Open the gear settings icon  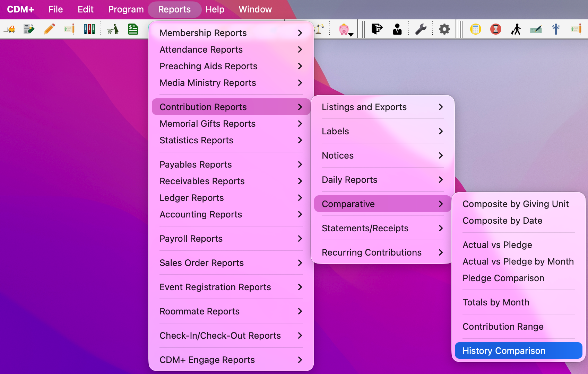[444, 29]
